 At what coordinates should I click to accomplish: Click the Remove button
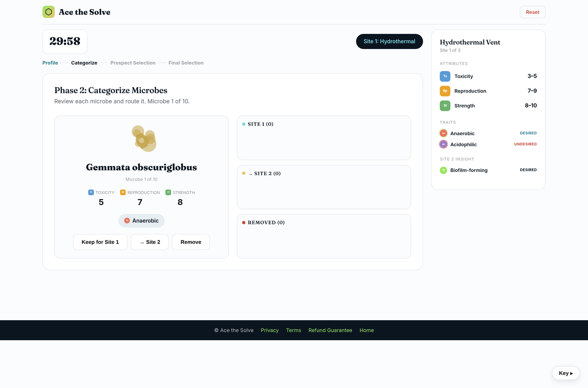pos(191,242)
